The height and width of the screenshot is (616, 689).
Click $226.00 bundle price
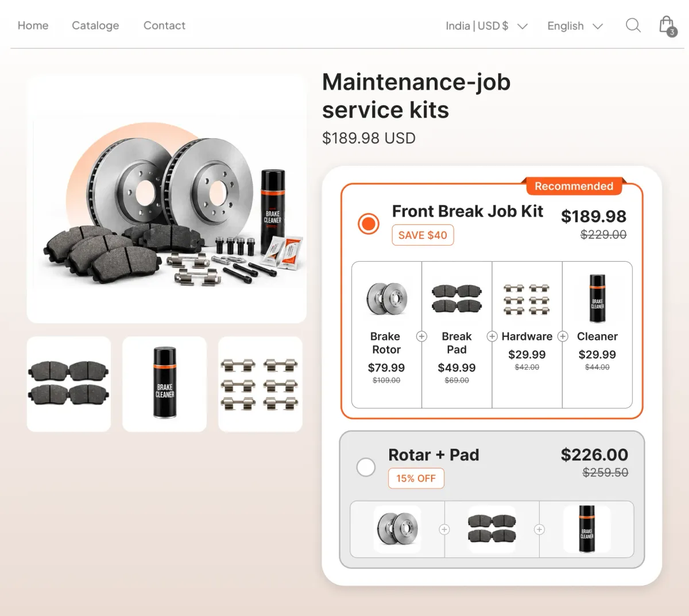click(x=594, y=455)
